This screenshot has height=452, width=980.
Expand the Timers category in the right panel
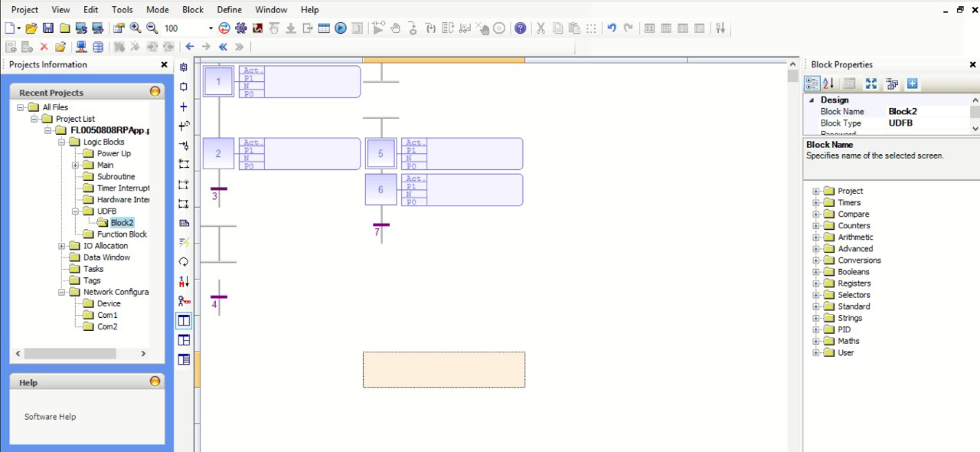click(815, 202)
